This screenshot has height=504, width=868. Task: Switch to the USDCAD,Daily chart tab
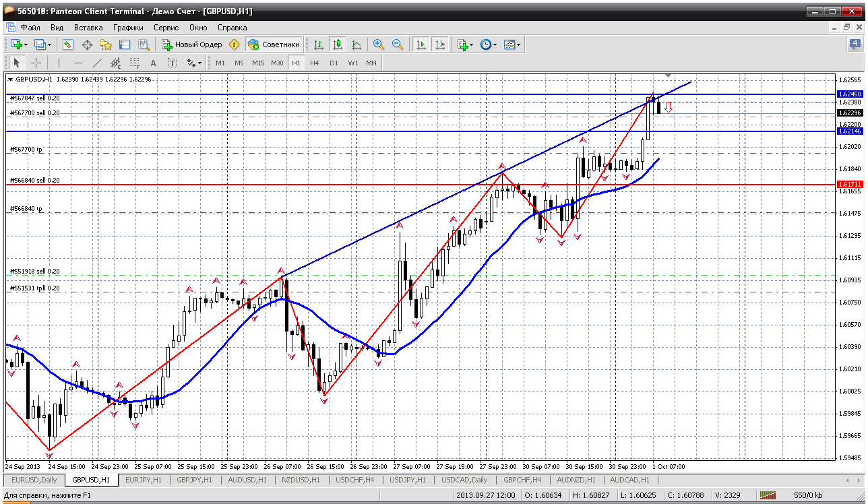pos(465,480)
